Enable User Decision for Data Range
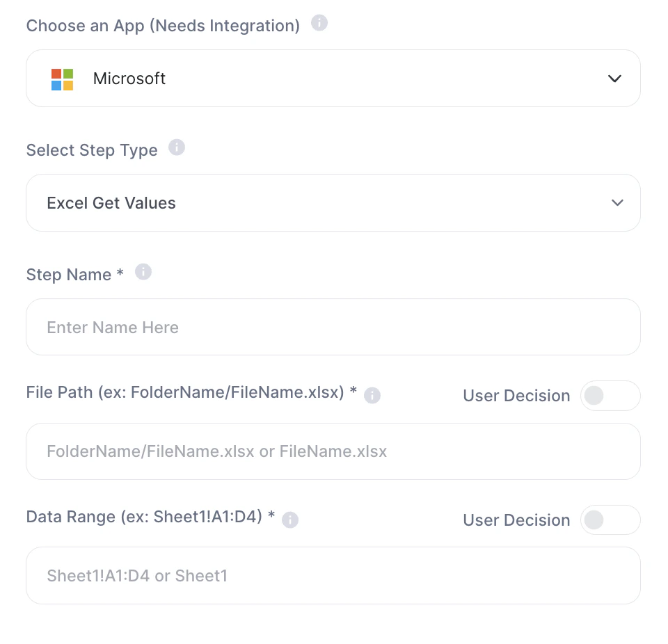This screenshot has height=644, width=668. [x=610, y=520]
